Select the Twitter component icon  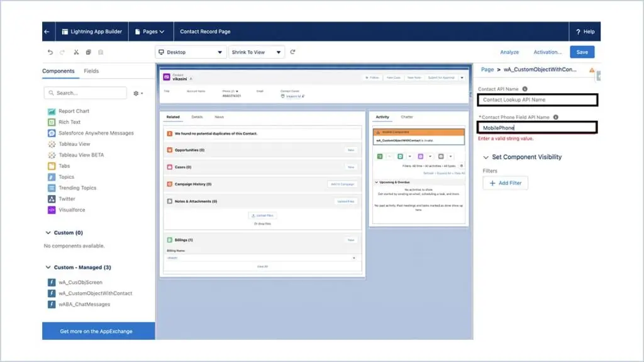52,199
